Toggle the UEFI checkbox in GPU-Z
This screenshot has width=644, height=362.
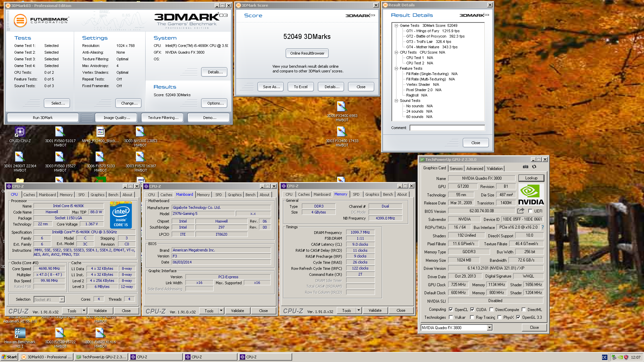[530, 211]
